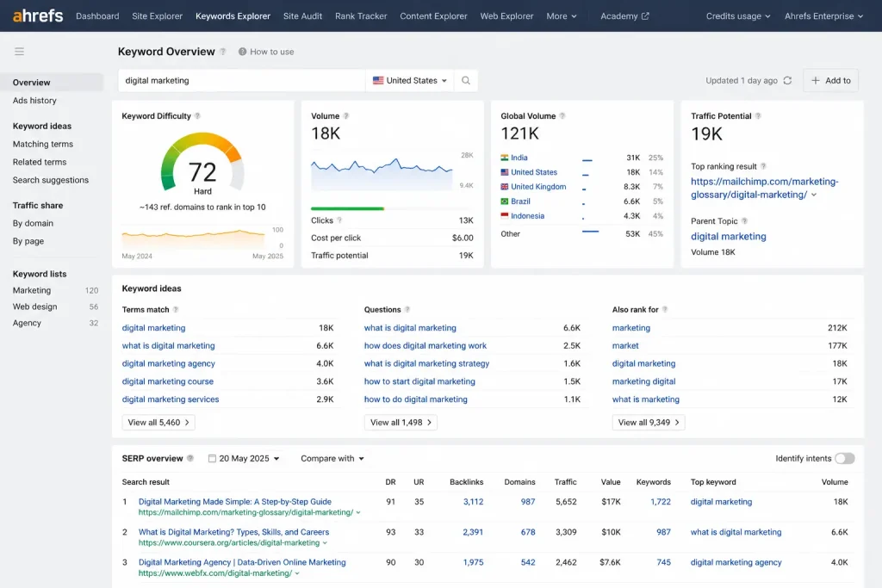Open the Web design keyword list

tap(34, 306)
